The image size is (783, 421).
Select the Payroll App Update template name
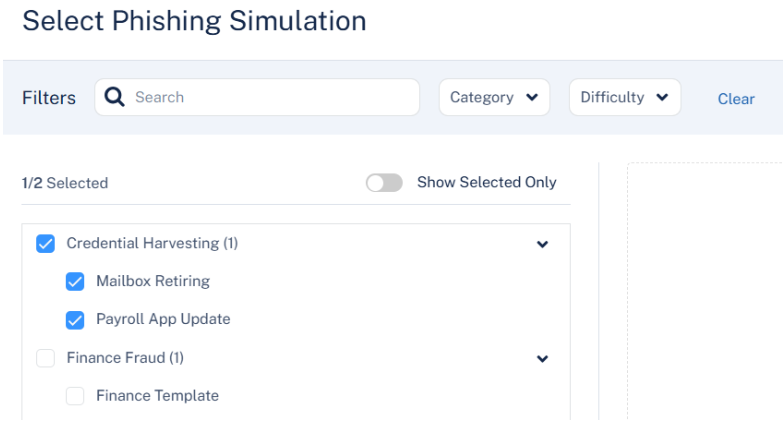click(163, 319)
